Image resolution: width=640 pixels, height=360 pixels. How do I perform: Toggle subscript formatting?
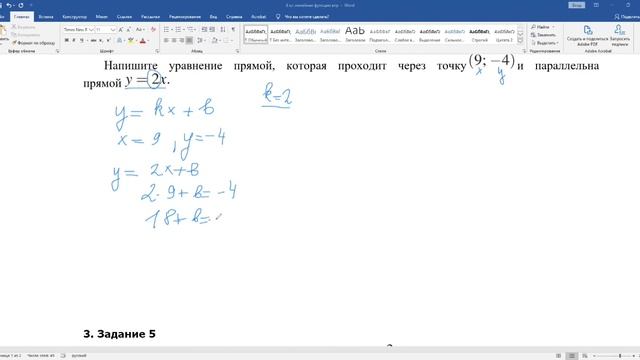[x=101, y=40]
